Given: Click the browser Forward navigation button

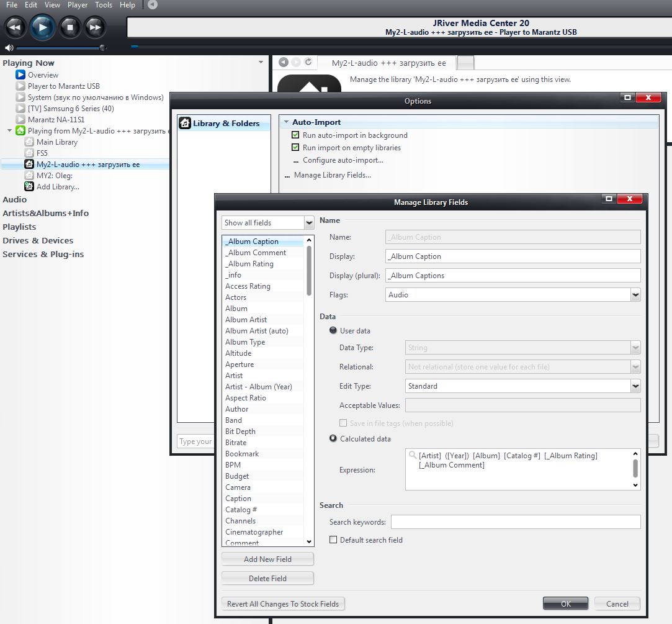Looking at the screenshot, I should 296,62.
